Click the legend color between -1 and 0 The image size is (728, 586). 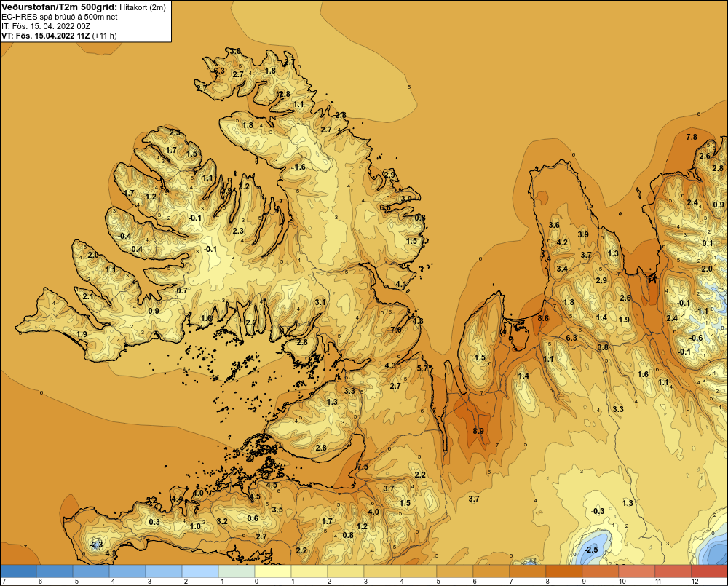tap(237, 571)
